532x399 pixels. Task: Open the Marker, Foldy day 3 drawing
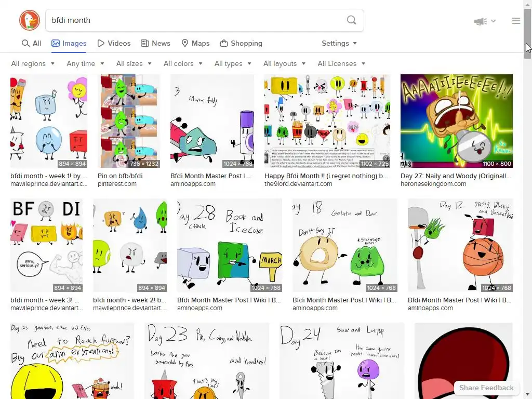212,121
